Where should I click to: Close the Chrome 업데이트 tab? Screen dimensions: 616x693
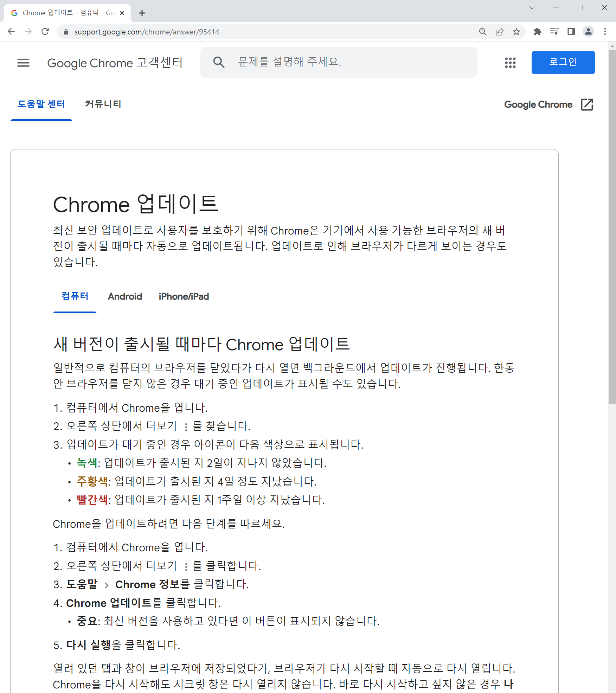pos(122,13)
